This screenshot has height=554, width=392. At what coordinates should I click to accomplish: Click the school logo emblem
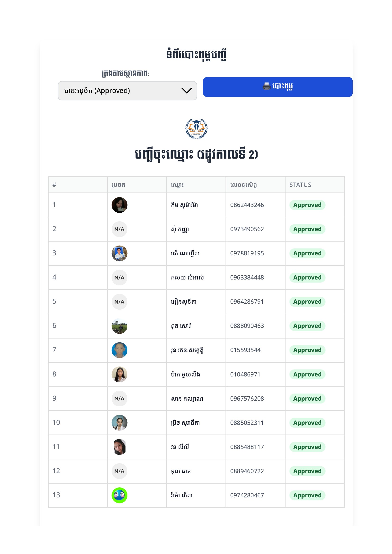click(x=196, y=129)
